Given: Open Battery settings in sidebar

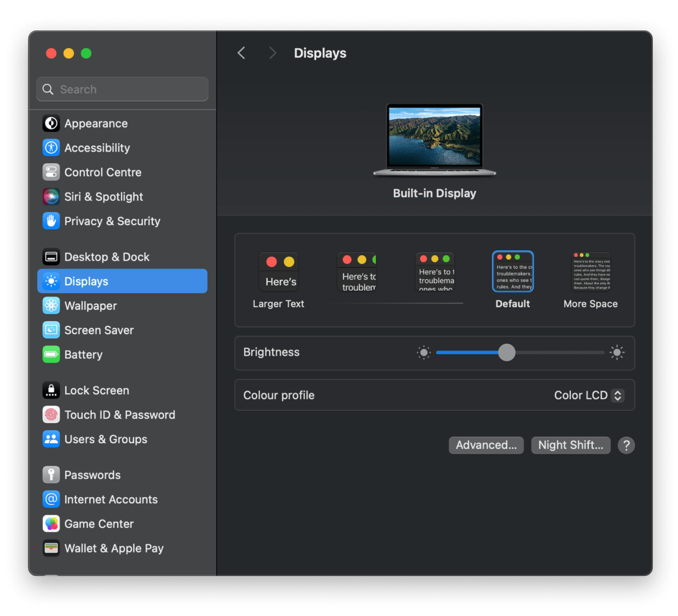Looking at the screenshot, I should pos(83,354).
